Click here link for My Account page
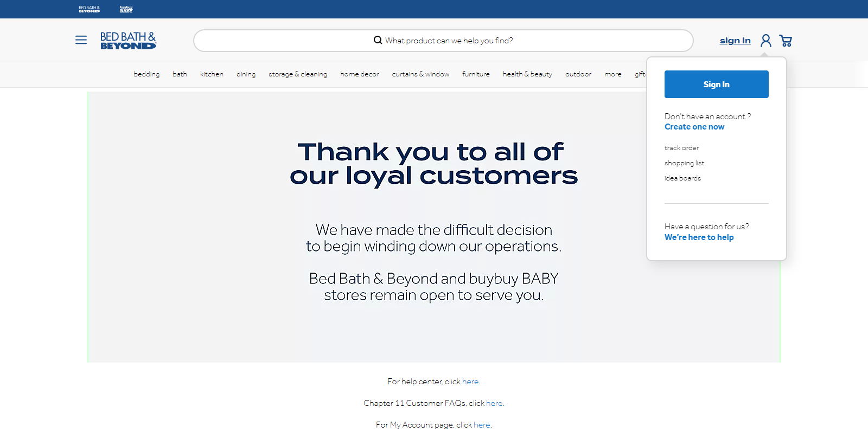 [482, 425]
